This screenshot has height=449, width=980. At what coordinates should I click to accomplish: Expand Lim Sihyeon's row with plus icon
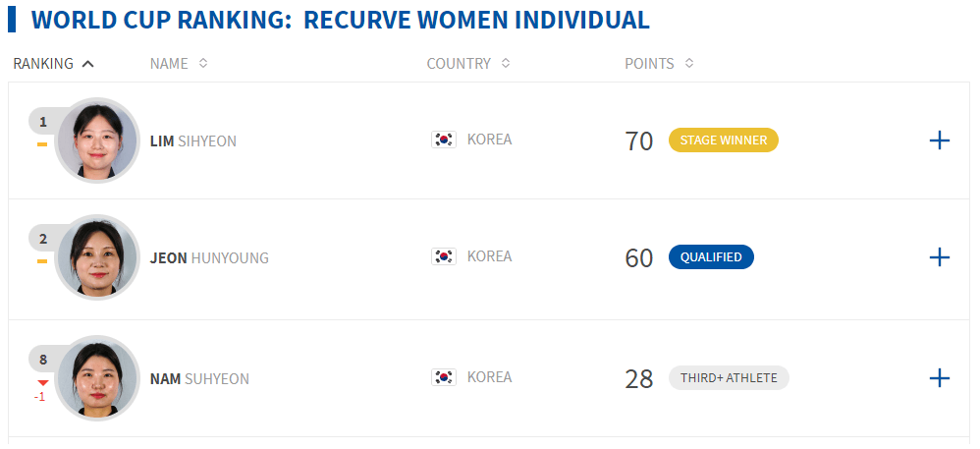pyautogui.click(x=940, y=140)
